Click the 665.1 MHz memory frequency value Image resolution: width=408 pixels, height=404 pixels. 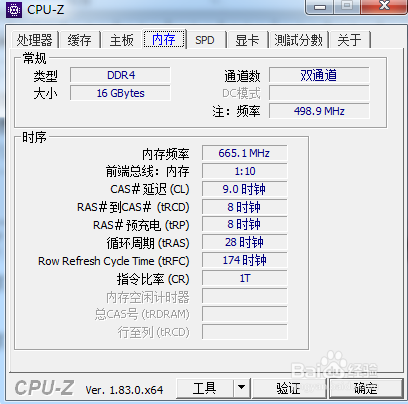[244, 153]
